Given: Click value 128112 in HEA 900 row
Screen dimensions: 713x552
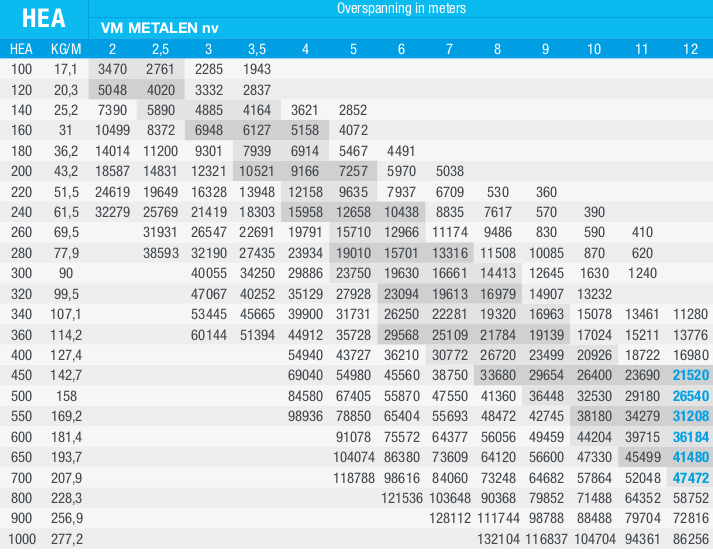Looking at the screenshot, I should pyautogui.click(x=450, y=518).
